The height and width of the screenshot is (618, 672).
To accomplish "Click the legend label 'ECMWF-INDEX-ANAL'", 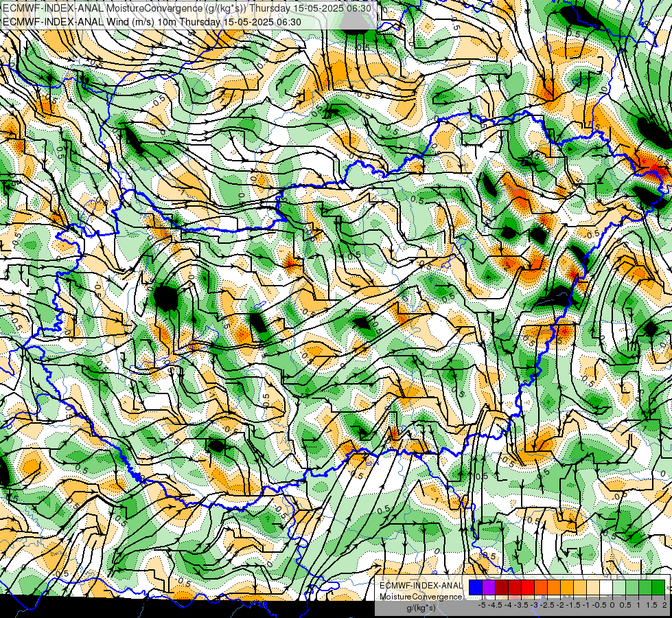I will point(421,586).
